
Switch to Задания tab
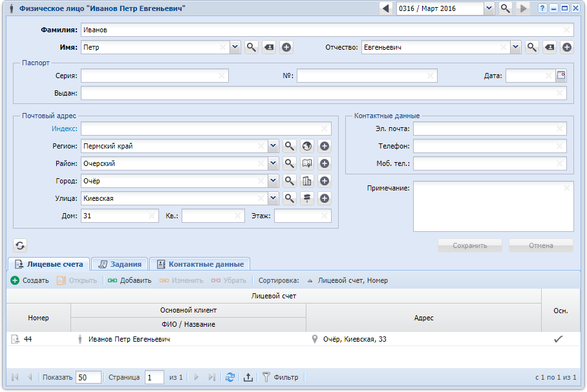[120, 264]
